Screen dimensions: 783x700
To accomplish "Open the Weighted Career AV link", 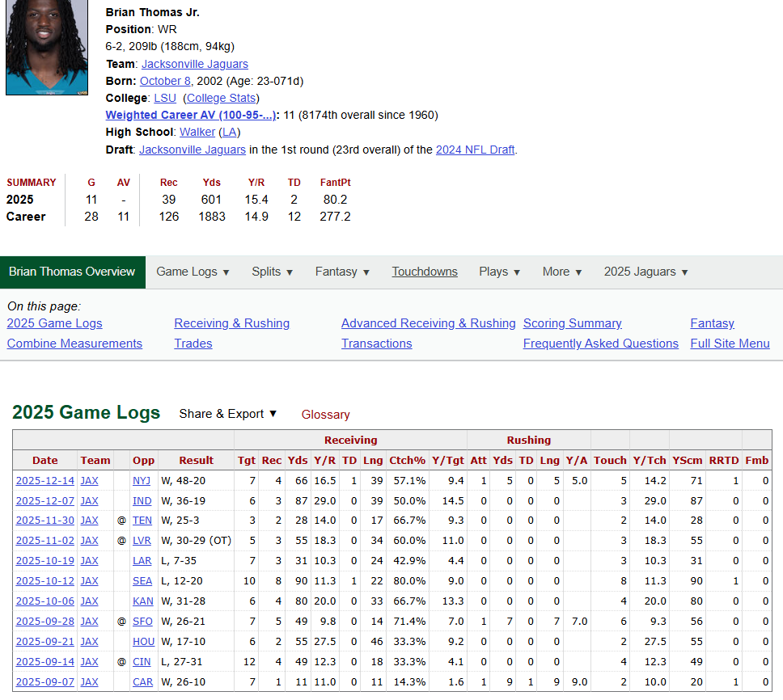I will [190, 115].
